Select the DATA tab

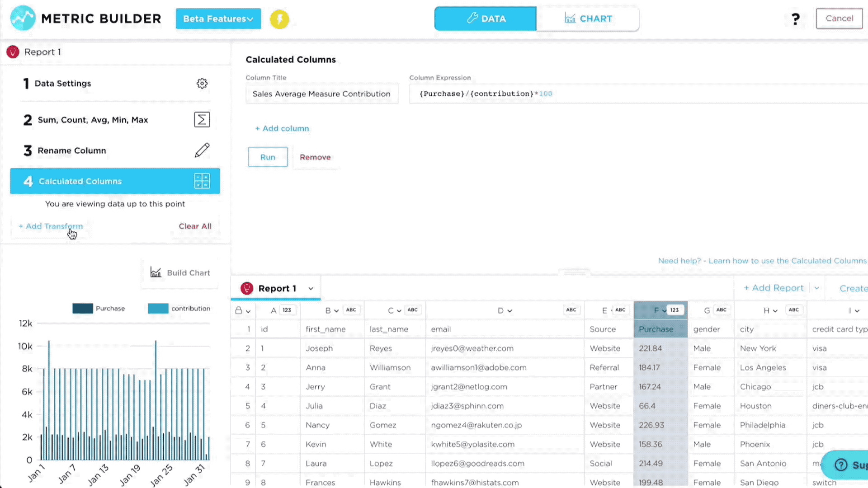(x=486, y=19)
